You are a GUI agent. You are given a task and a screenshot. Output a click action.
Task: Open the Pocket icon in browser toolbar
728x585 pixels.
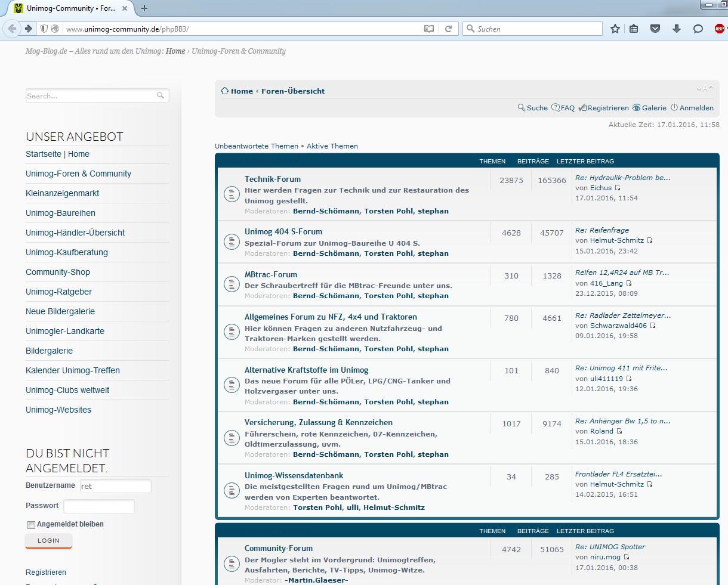(x=655, y=29)
